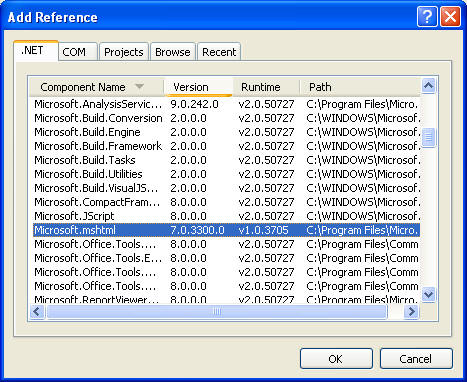
Task: Select Microsoft.Office.Tools.E... component
Action: pyautogui.click(x=226, y=258)
